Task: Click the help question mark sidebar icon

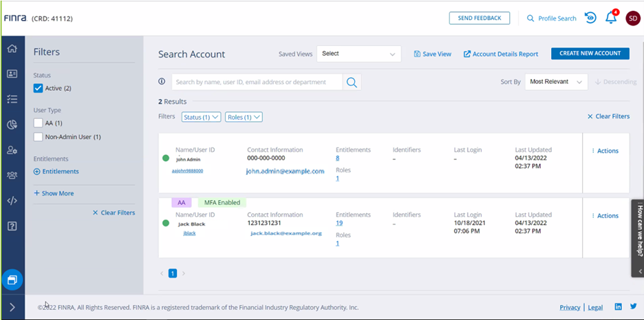Action: (x=12, y=226)
